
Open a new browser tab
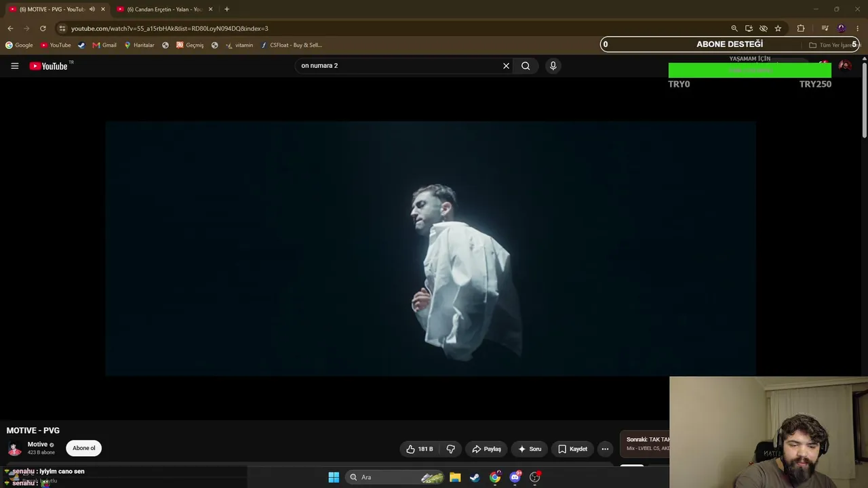(x=226, y=9)
